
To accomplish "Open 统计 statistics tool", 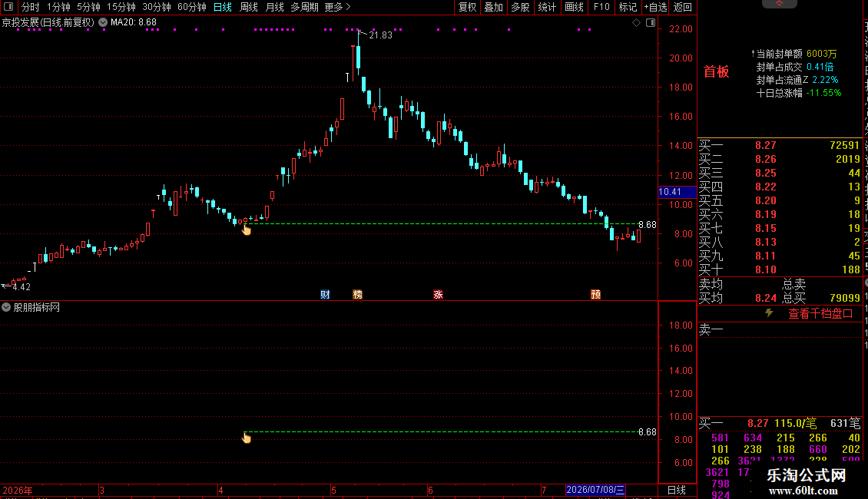I will tap(547, 7).
